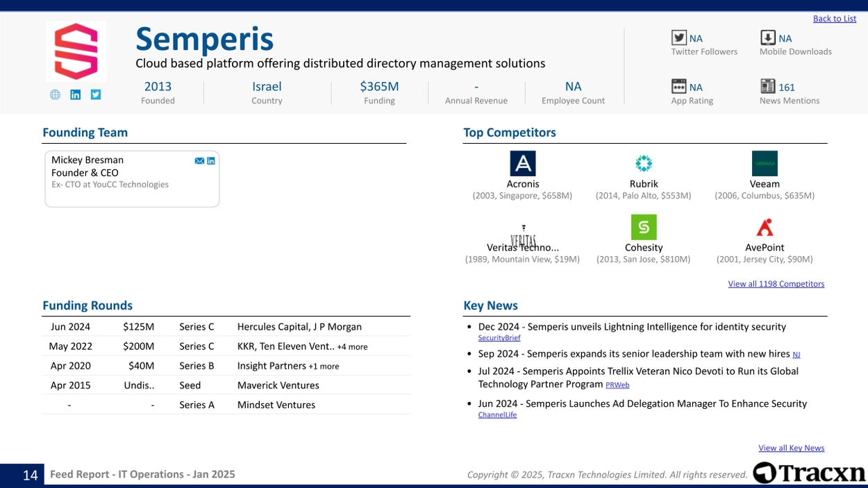The height and width of the screenshot is (488, 868).
Task: Click the Series B round label
Action: (197, 366)
